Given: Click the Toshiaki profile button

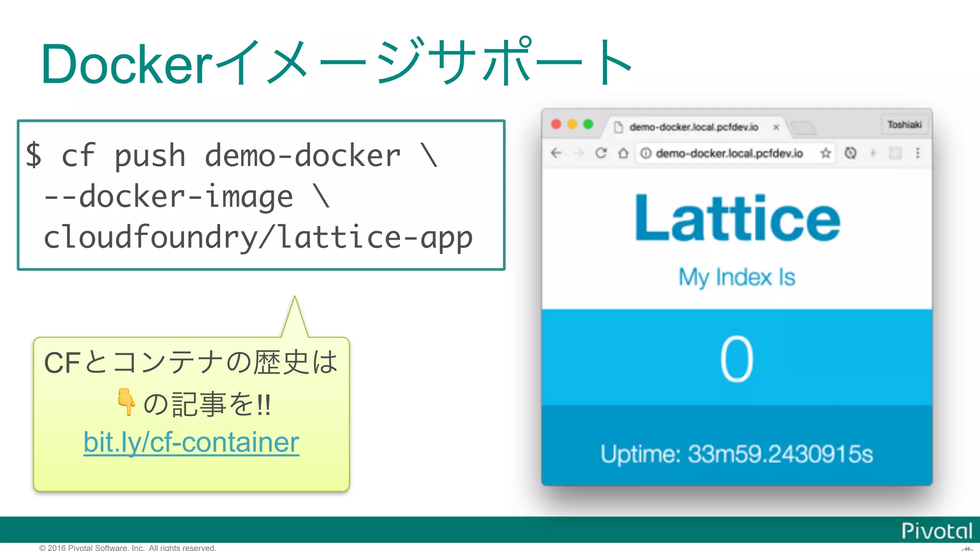Looking at the screenshot, I should pyautogui.click(x=904, y=124).
